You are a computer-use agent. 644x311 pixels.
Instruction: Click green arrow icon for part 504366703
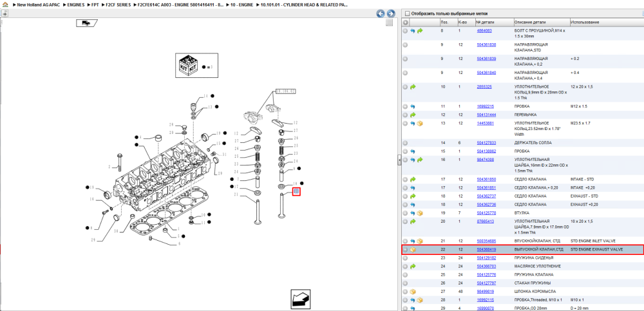coord(413,266)
